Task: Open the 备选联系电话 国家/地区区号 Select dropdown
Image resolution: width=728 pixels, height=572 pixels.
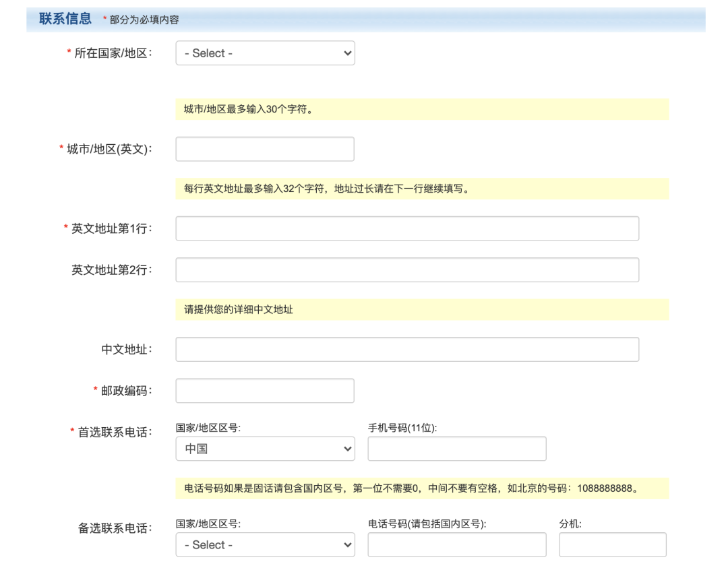Action: [265, 545]
